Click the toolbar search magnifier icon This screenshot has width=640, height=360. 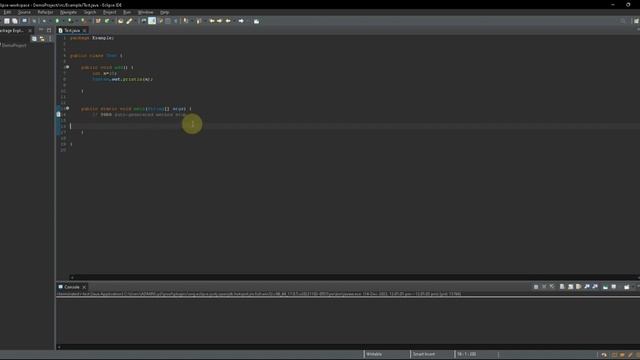click(x=623, y=21)
